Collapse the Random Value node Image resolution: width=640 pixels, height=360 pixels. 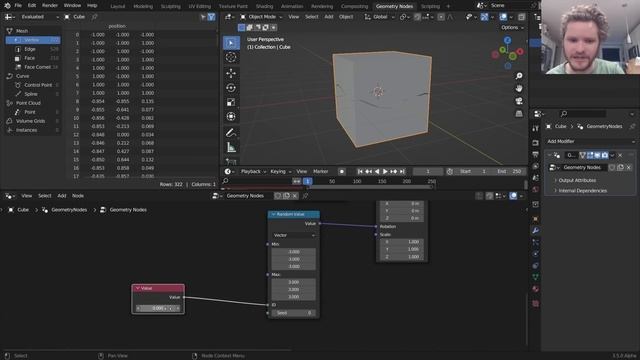click(273, 214)
